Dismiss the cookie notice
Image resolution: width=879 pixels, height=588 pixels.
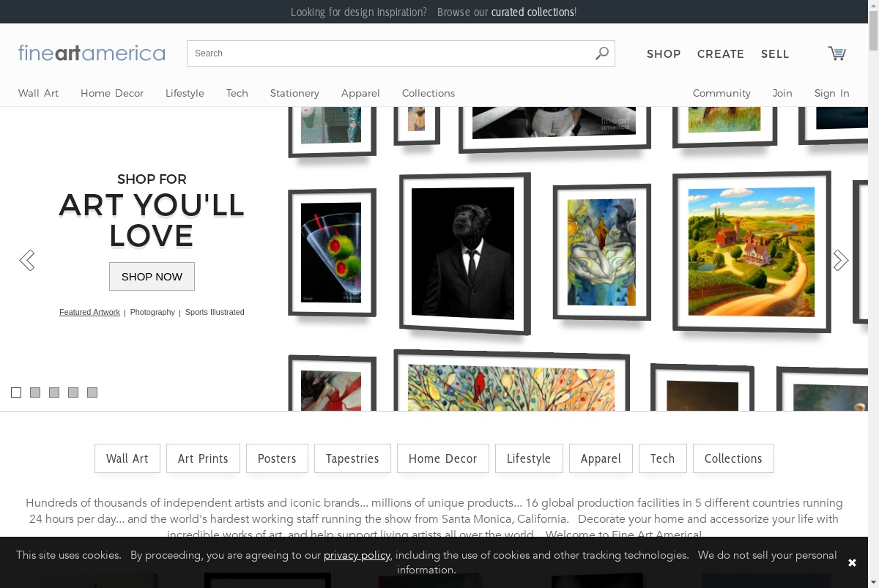click(x=852, y=562)
